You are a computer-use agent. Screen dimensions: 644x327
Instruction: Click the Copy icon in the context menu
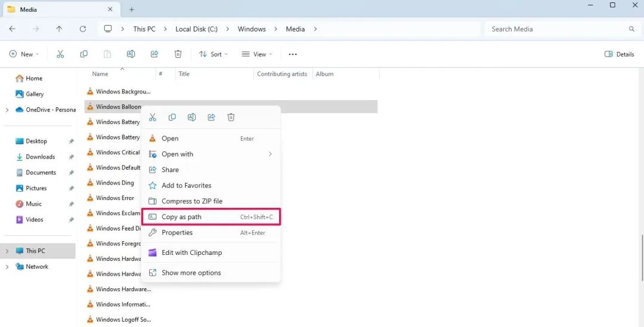172,117
